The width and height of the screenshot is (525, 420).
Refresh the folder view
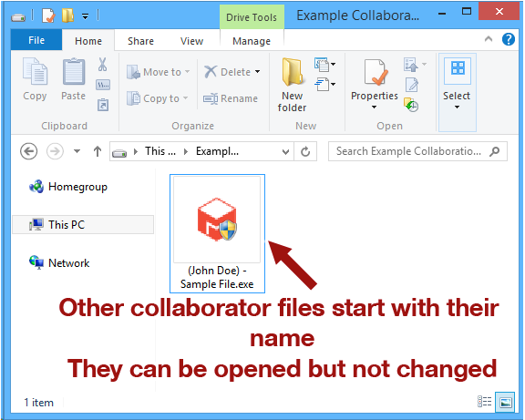point(305,151)
